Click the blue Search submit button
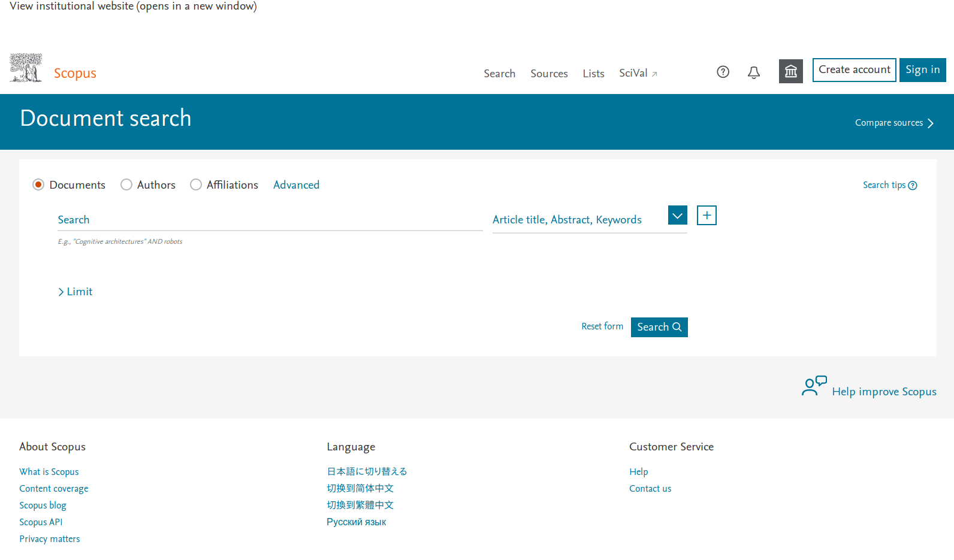954x560 pixels. 659,327
